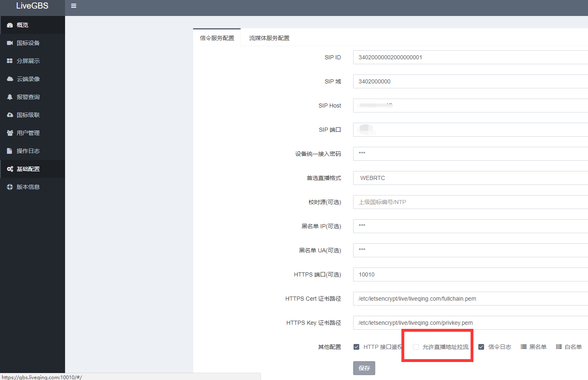
Task: Select 报警查询 in sidebar
Action: (32, 97)
